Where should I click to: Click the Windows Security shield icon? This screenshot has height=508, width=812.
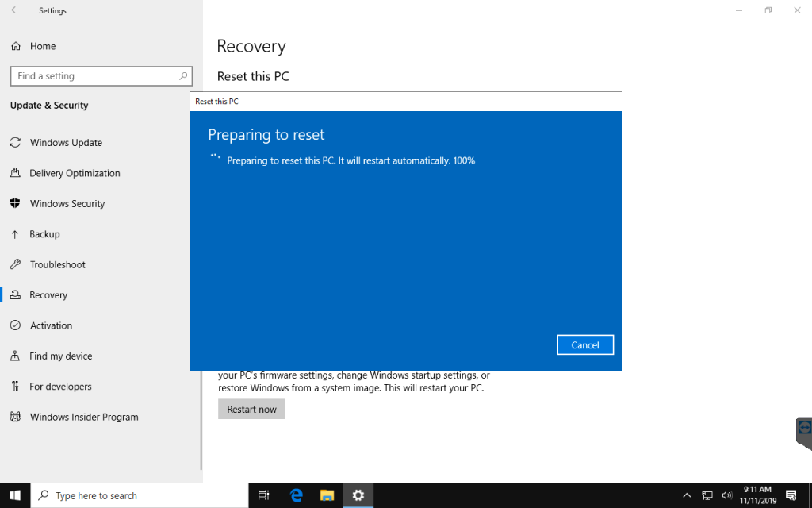coord(16,203)
